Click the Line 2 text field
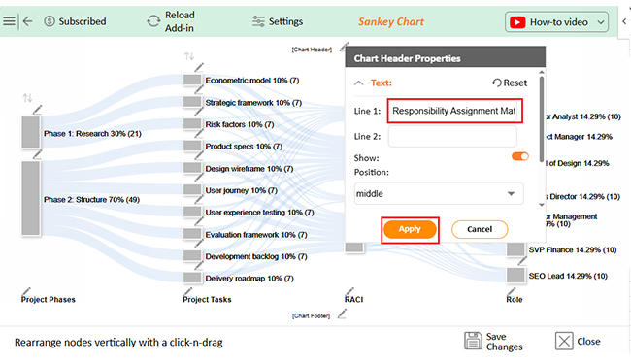This screenshot has height=364, width=631. point(452,136)
